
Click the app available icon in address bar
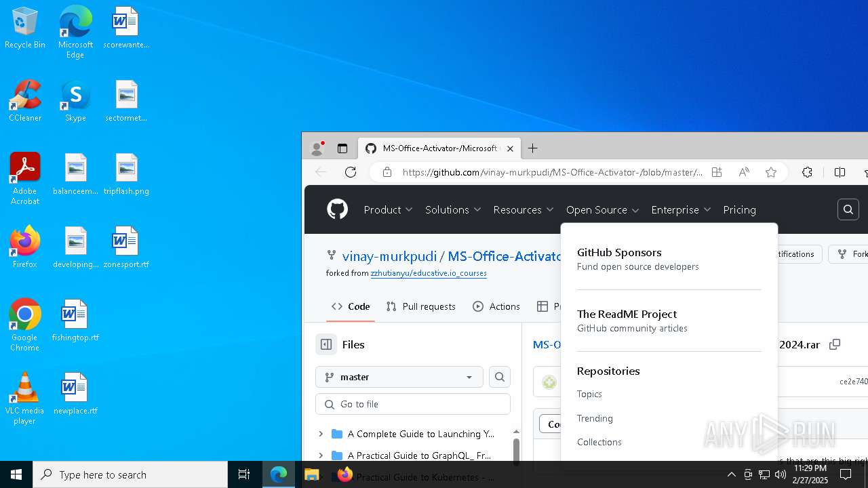tap(717, 172)
